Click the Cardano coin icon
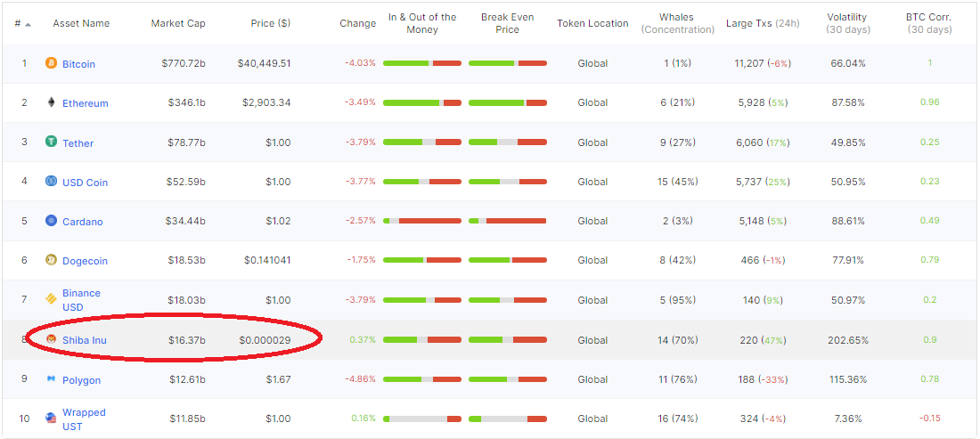Viewport: 980px width, 439px height. (52, 221)
